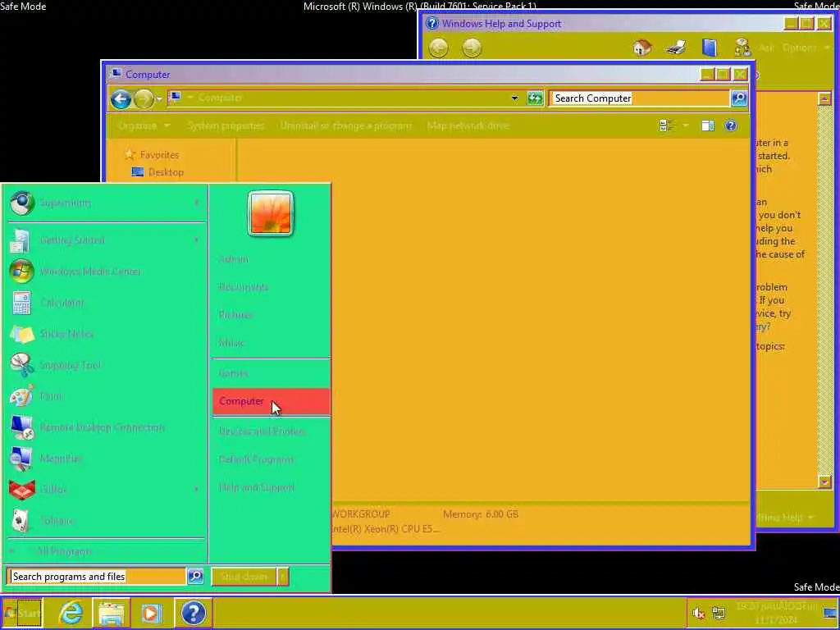Click Help window scrollbar down arrow

(824, 482)
